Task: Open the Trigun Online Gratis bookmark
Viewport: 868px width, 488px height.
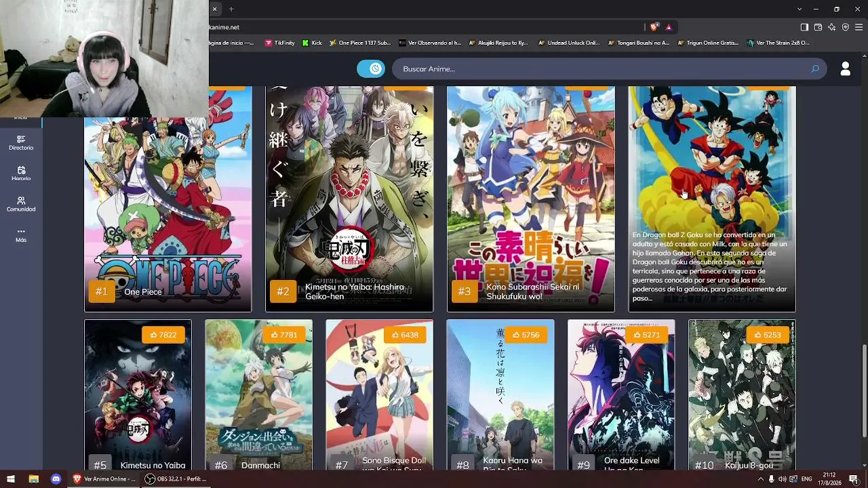Action: tap(708, 43)
